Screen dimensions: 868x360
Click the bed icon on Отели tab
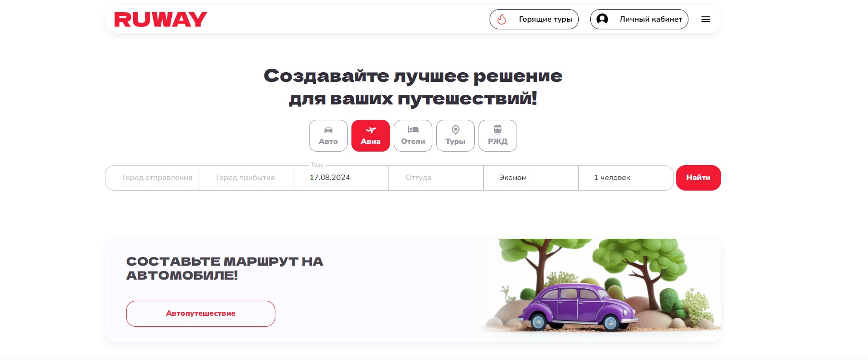[413, 130]
